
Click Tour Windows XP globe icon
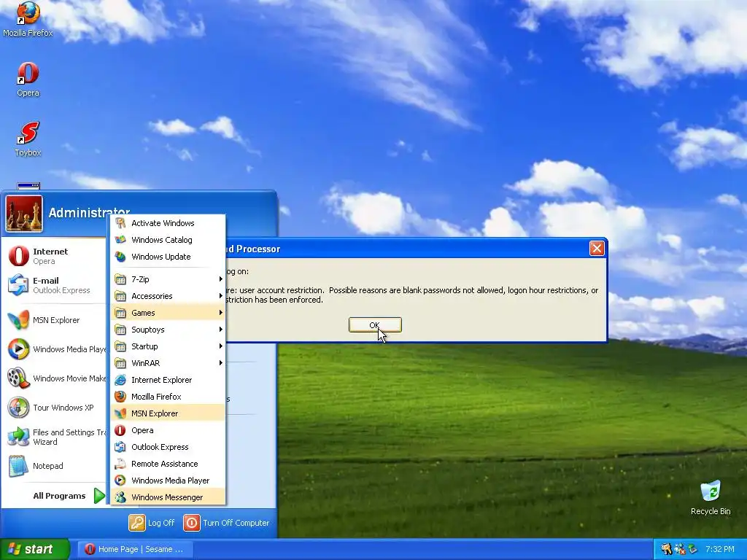18,408
